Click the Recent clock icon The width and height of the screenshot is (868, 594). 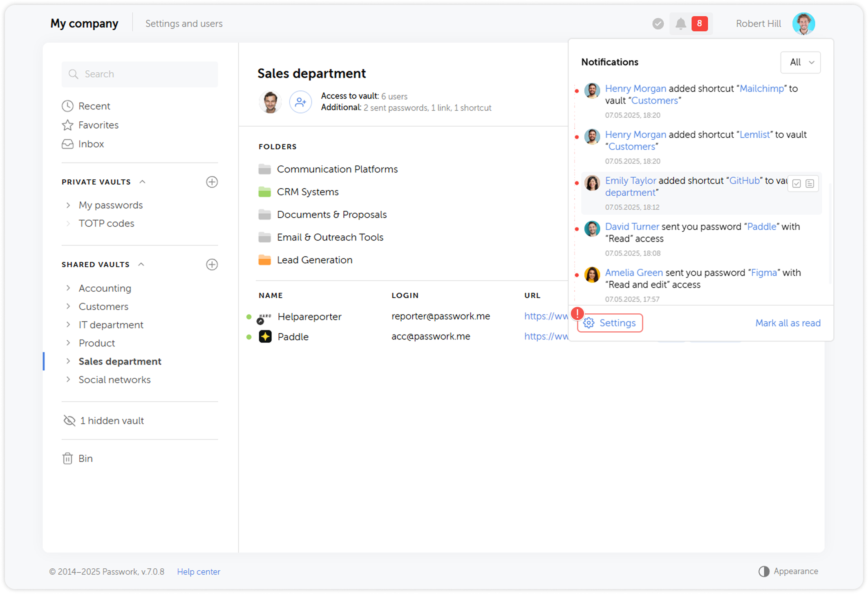(x=68, y=106)
